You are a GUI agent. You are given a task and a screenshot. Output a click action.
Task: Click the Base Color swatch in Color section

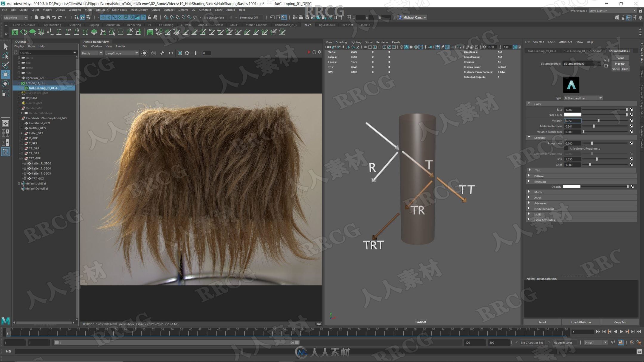572,115
